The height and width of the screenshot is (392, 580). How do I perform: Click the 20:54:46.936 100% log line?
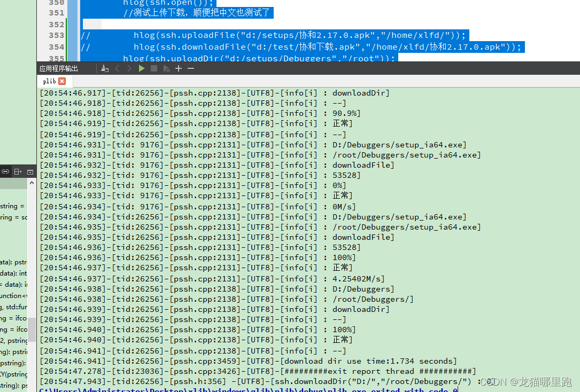(198, 257)
